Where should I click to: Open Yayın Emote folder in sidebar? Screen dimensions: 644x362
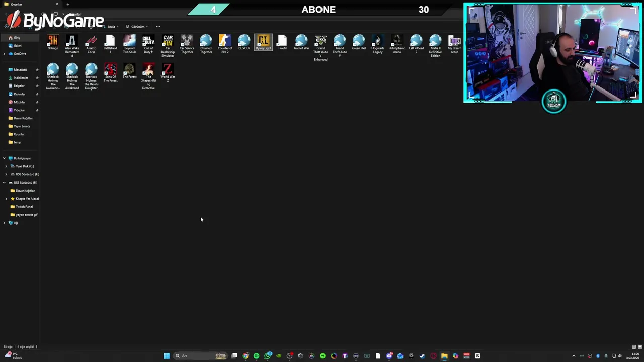(20, 126)
